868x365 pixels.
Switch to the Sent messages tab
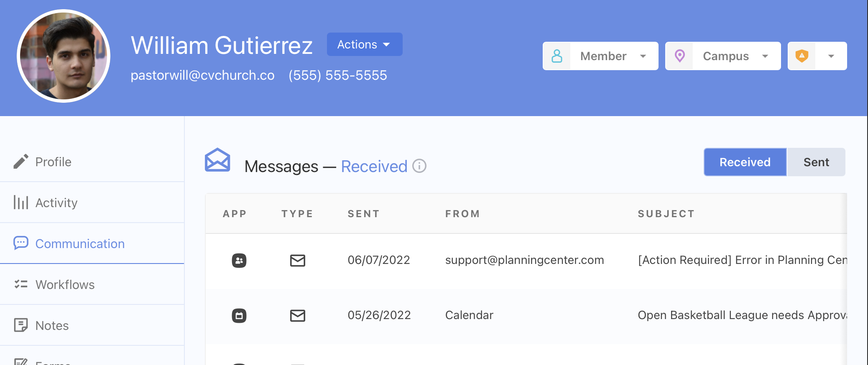point(816,162)
